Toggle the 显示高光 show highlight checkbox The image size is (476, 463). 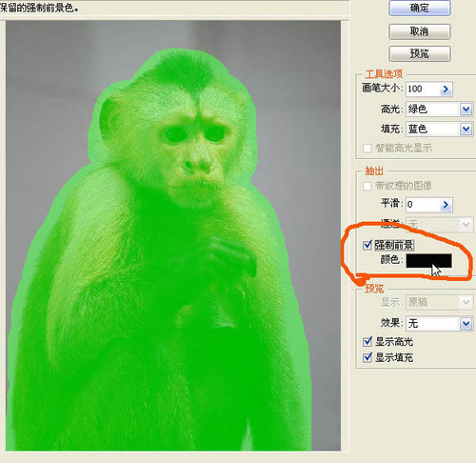coord(367,342)
